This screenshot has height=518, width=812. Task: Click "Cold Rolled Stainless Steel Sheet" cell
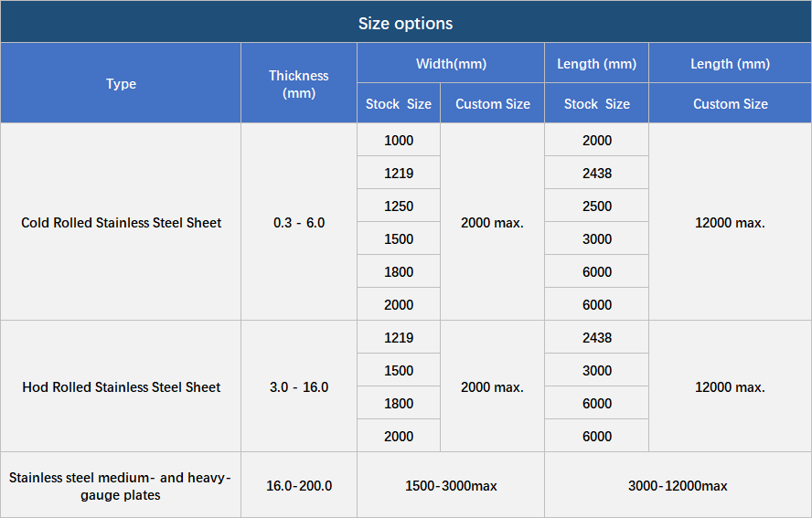pyautogui.click(x=121, y=222)
